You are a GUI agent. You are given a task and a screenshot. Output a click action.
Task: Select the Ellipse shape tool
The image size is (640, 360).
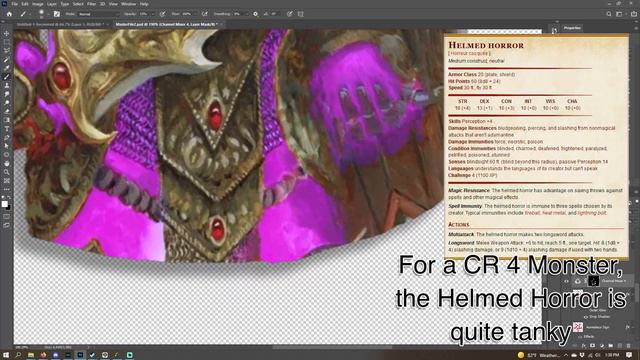pos(7,155)
